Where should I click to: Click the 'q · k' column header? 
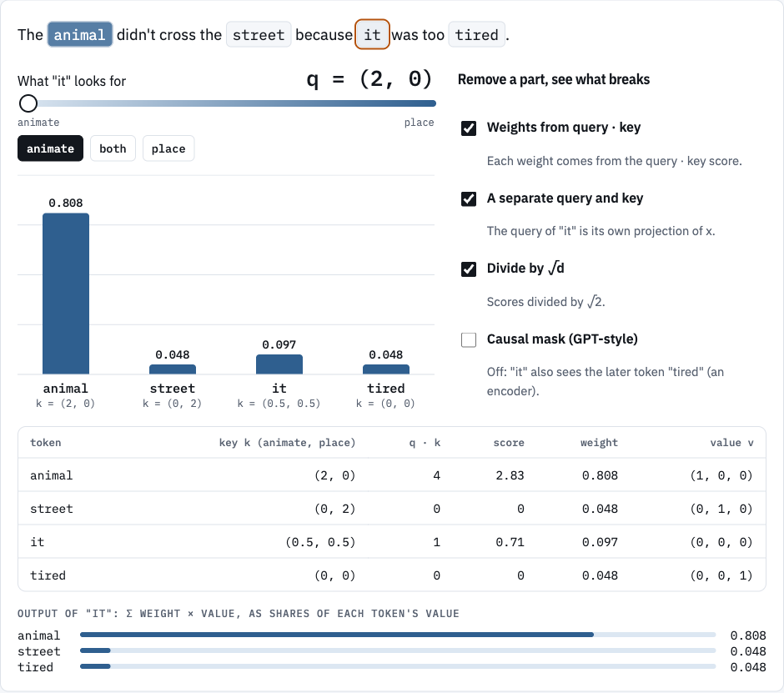[x=425, y=443]
